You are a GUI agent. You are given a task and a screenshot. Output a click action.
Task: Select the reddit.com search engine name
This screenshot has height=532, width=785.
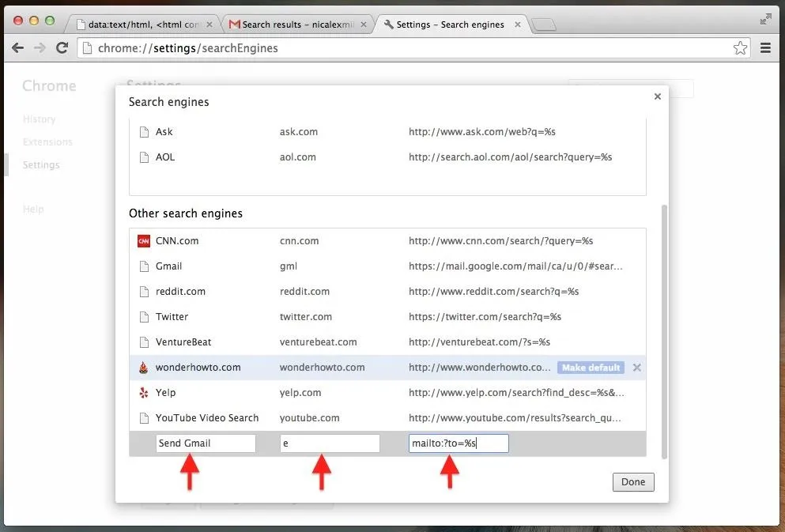tap(180, 292)
